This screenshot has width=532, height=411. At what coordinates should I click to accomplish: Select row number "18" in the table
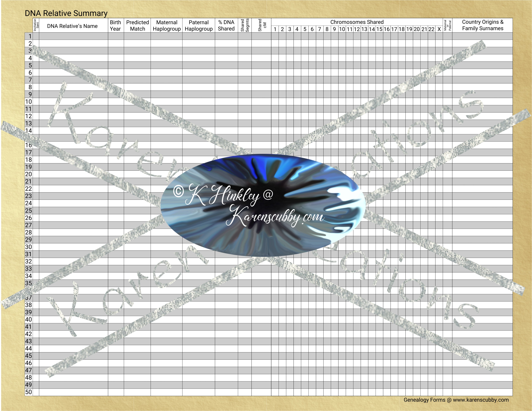click(29, 160)
